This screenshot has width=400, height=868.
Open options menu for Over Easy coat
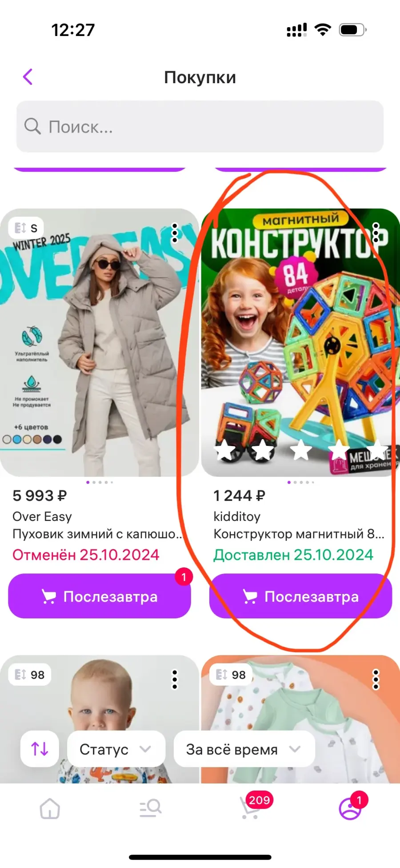click(x=175, y=233)
